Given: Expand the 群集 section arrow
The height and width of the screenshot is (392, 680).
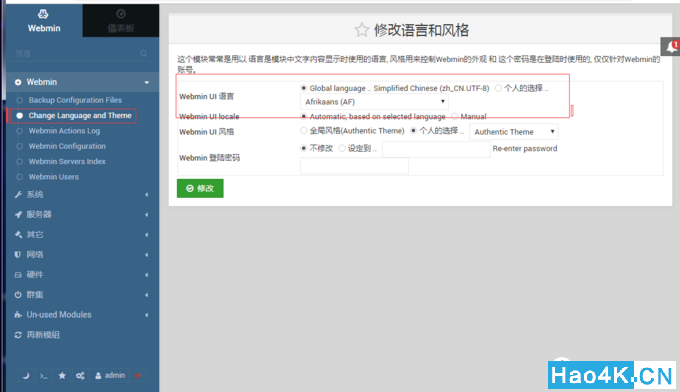Looking at the screenshot, I should coord(147,295).
